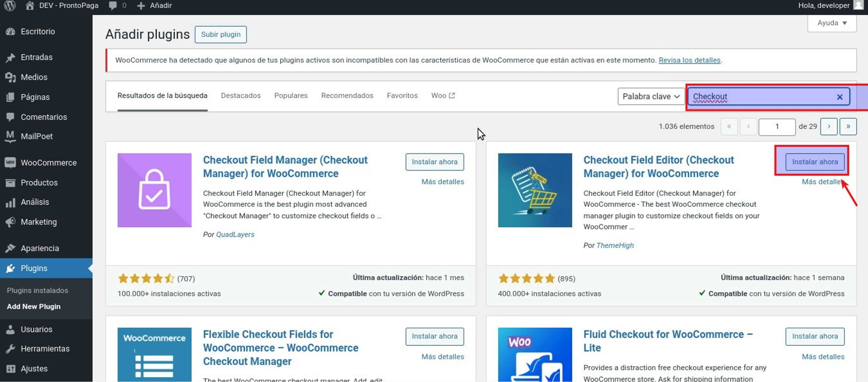This screenshot has height=382, width=868.
Task: Click the Herramientas wrench icon
Action: point(10,349)
